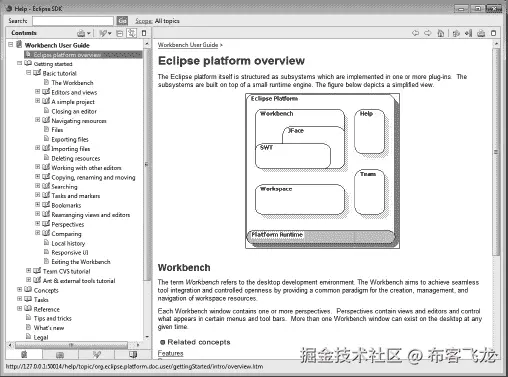Open Exiting the Workbench topic
Viewport: 508px width, 377px height.
click(81, 262)
